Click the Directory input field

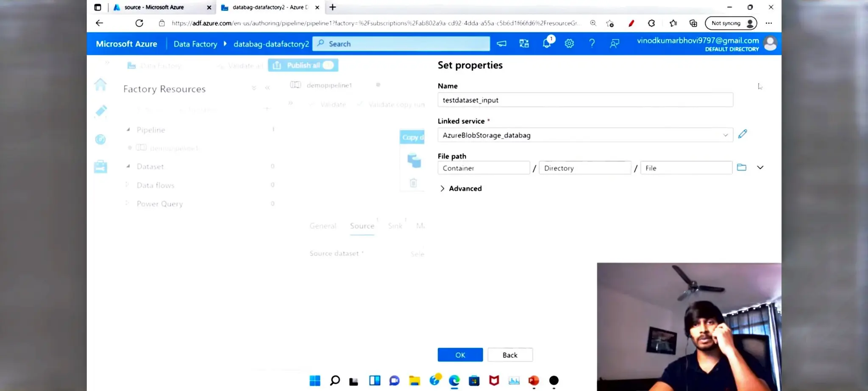coord(585,168)
